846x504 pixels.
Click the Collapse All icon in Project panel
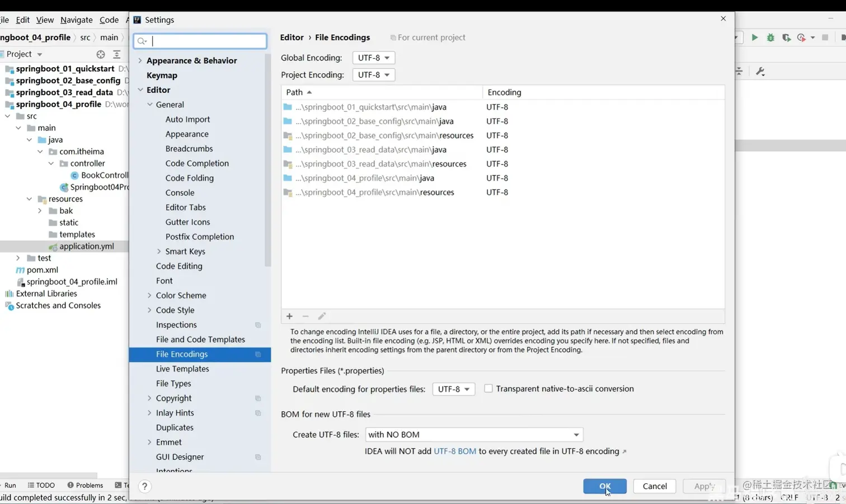(117, 54)
